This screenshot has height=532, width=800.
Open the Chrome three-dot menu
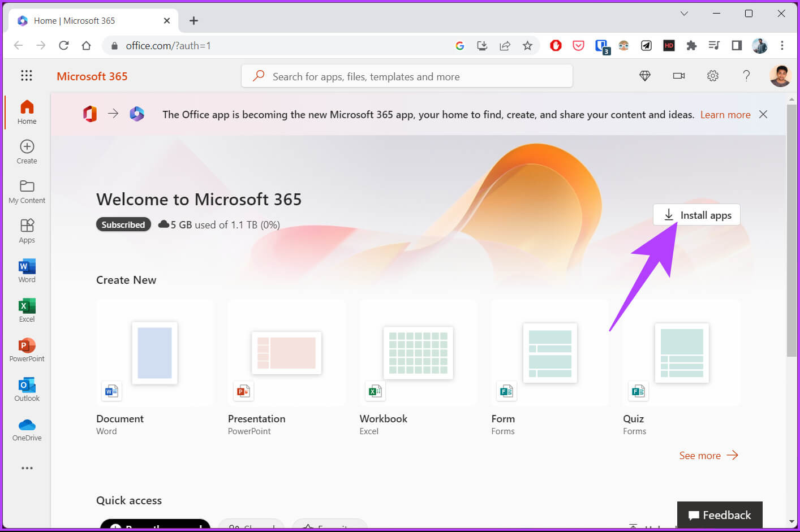click(782, 46)
